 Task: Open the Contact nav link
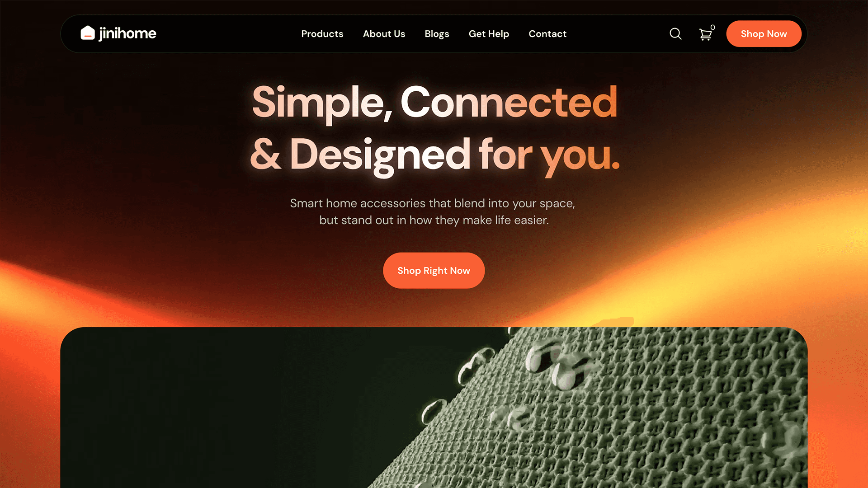click(x=547, y=34)
